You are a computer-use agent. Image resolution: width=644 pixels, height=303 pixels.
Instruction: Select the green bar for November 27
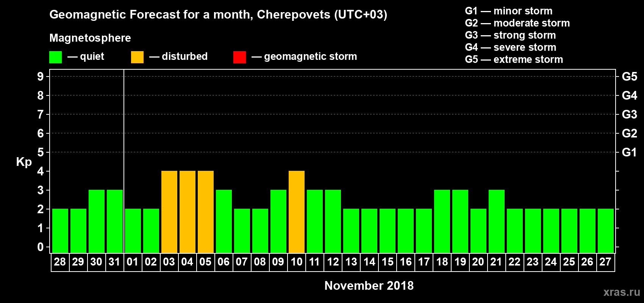tap(606, 231)
